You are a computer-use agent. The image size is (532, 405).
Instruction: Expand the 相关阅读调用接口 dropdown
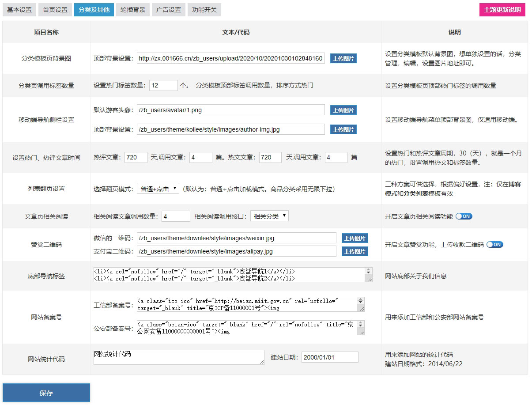[269, 216]
